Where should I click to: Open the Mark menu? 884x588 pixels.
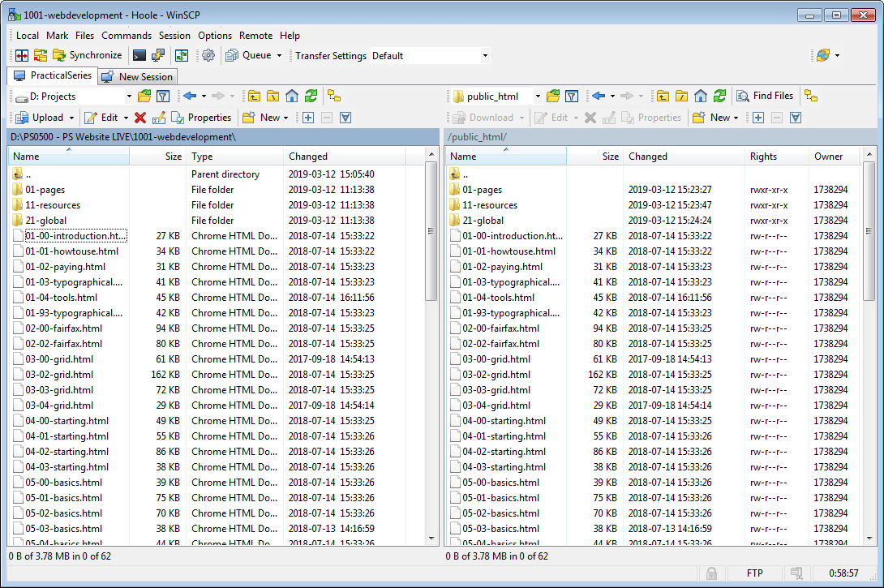coord(57,36)
